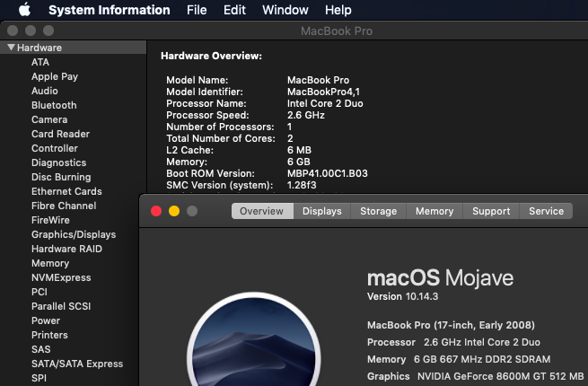
Task: Click the macOS Mojave desert logo
Action: [x=254, y=339]
